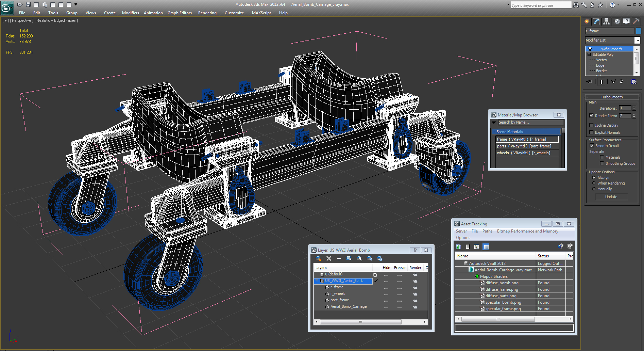
Task: Open Material Browser options arrow
Action: [x=494, y=123]
